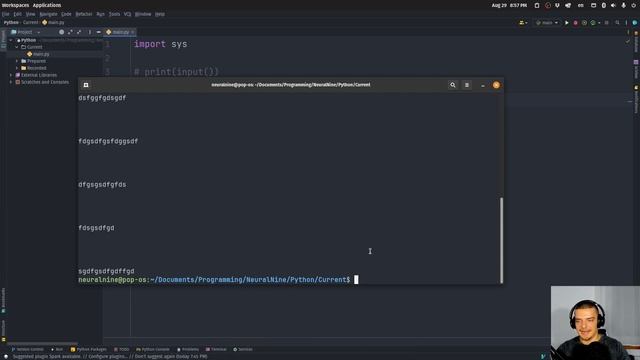Click the PyCharm toolbar search icon

coord(617,23)
